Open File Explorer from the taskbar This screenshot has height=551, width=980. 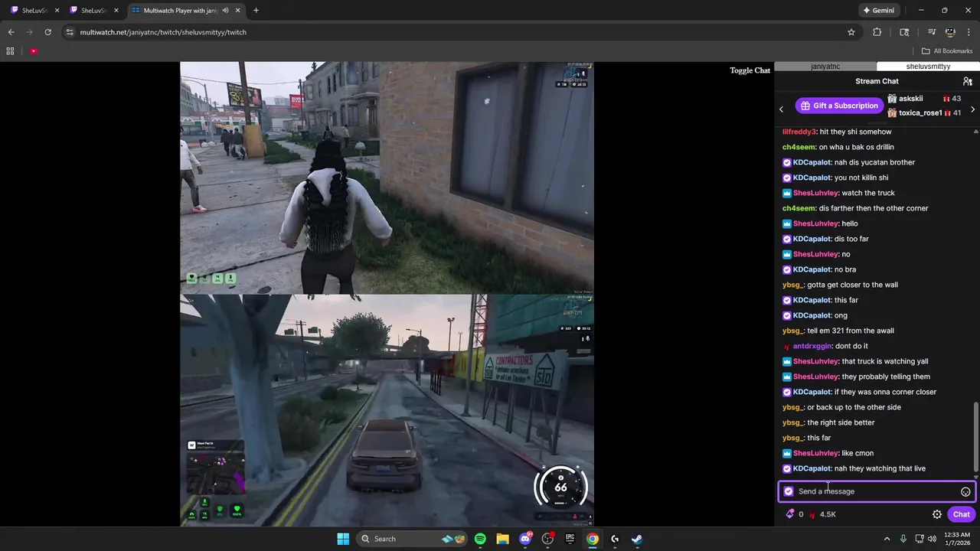(502, 539)
